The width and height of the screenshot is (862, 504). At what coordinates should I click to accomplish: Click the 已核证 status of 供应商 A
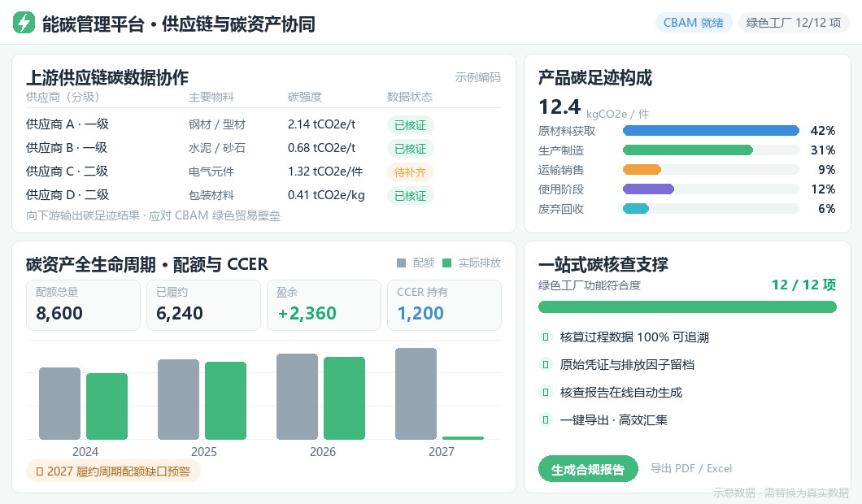coord(410,125)
